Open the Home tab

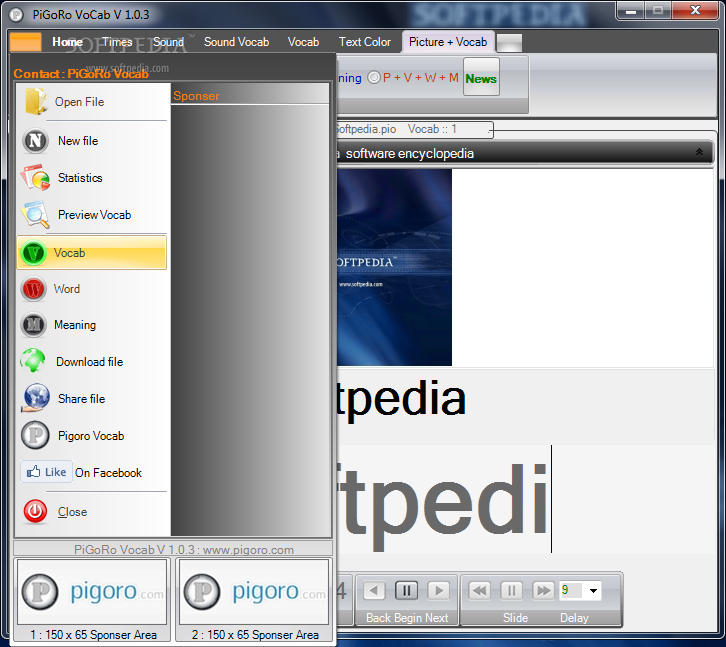(x=67, y=42)
